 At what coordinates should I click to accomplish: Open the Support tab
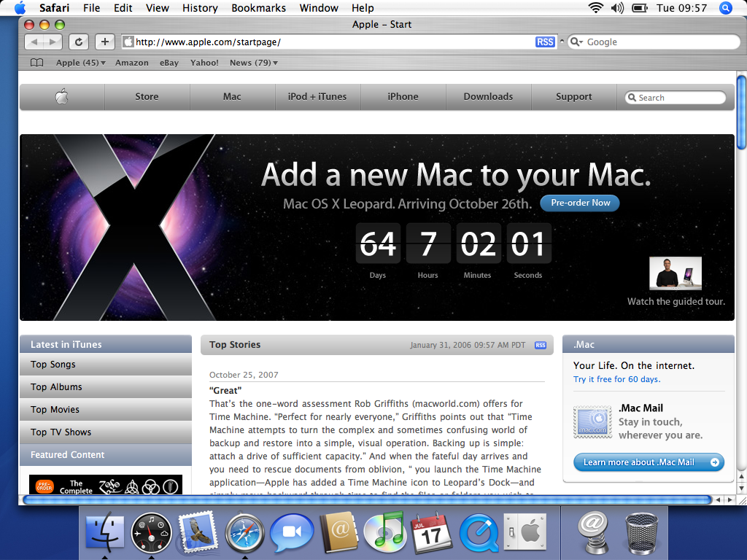tap(573, 97)
